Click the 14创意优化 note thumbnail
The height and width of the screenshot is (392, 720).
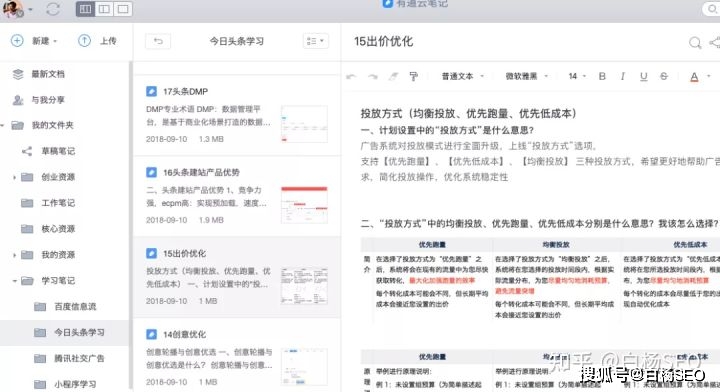(304, 367)
